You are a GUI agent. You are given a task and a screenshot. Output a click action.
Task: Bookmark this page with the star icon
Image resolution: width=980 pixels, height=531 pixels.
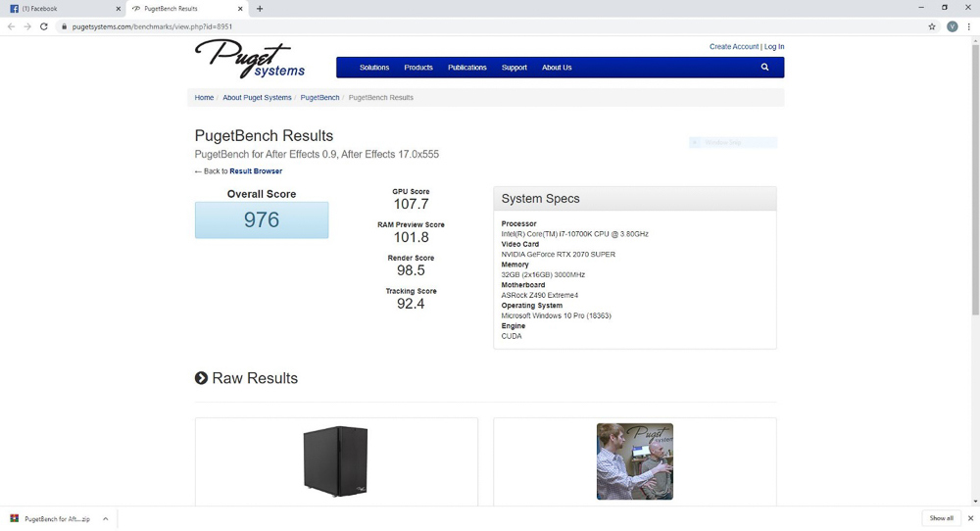coord(932,26)
